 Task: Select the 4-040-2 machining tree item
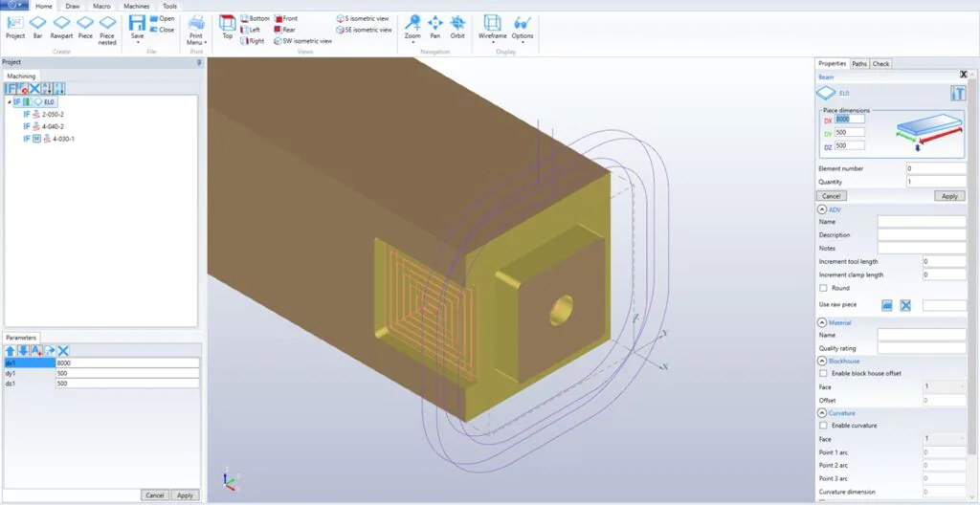coord(53,126)
